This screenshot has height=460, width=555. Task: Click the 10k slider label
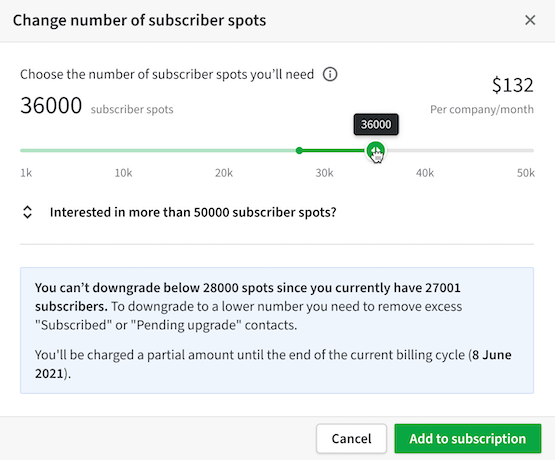[x=123, y=173]
